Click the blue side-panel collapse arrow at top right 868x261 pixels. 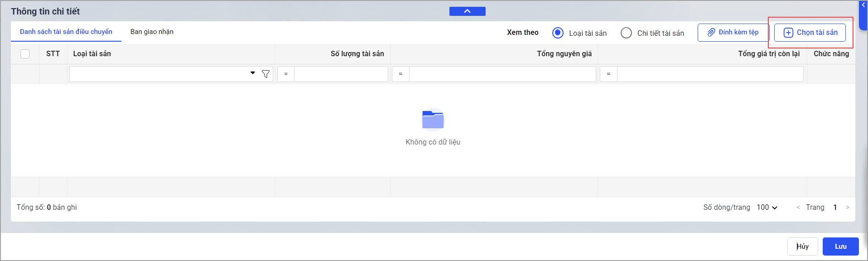point(863,5)
